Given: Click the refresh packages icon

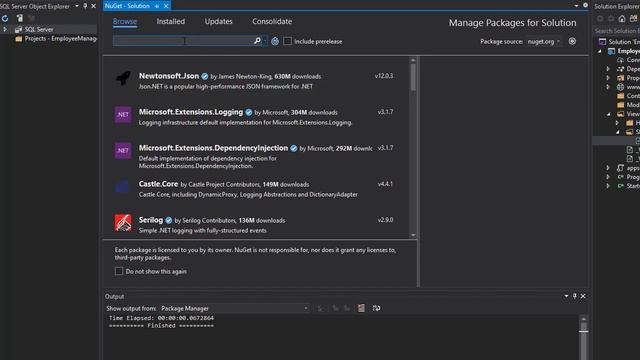Looking at the screenshot, I should [275, 41].
